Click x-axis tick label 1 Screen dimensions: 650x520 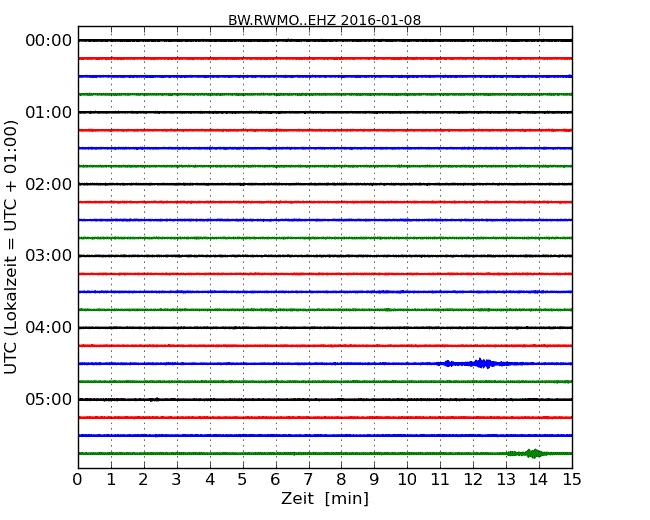click(x=111, y=480)
